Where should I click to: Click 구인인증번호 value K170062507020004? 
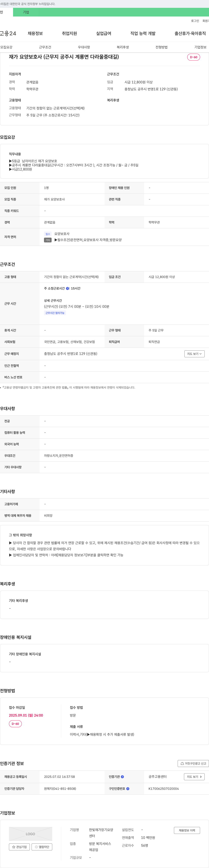coord(164,788)
